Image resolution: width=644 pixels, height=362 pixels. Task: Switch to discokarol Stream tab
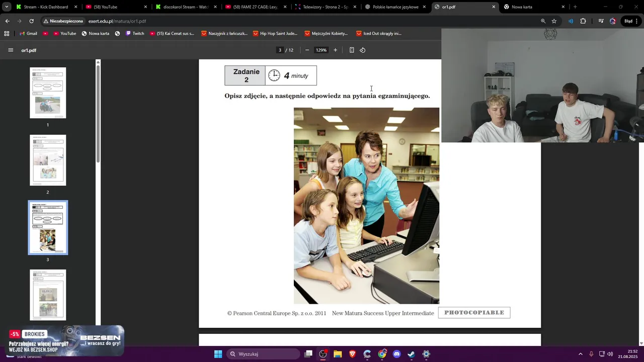click(186, 7)
